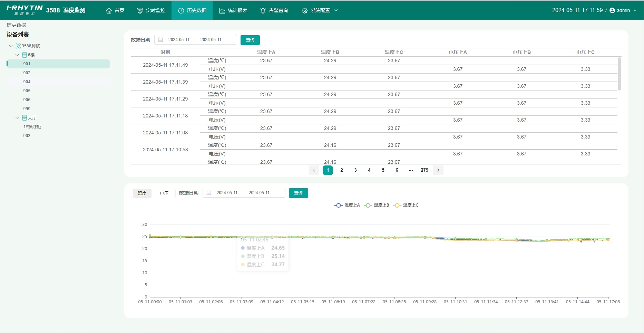The height and width of the screenshot is (333, 644).
Task: Click the 6楼 floor group icon
Action: (25, 55)
